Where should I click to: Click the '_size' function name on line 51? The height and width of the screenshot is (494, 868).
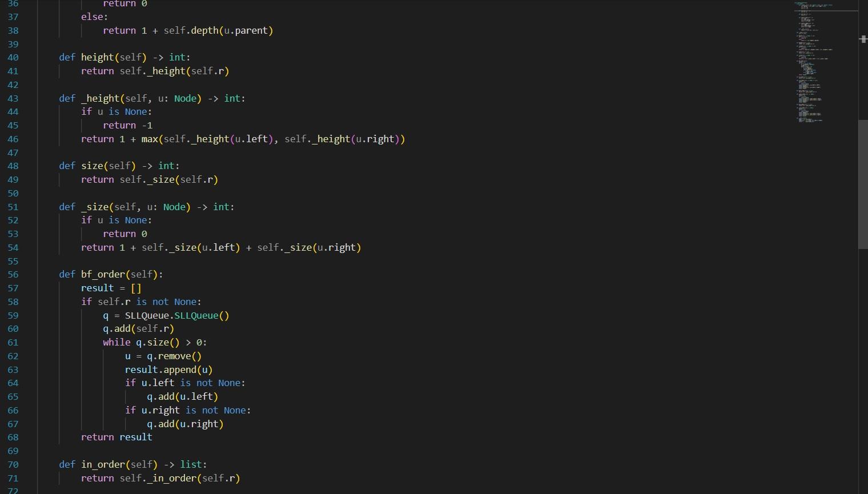tap(95, 207)
